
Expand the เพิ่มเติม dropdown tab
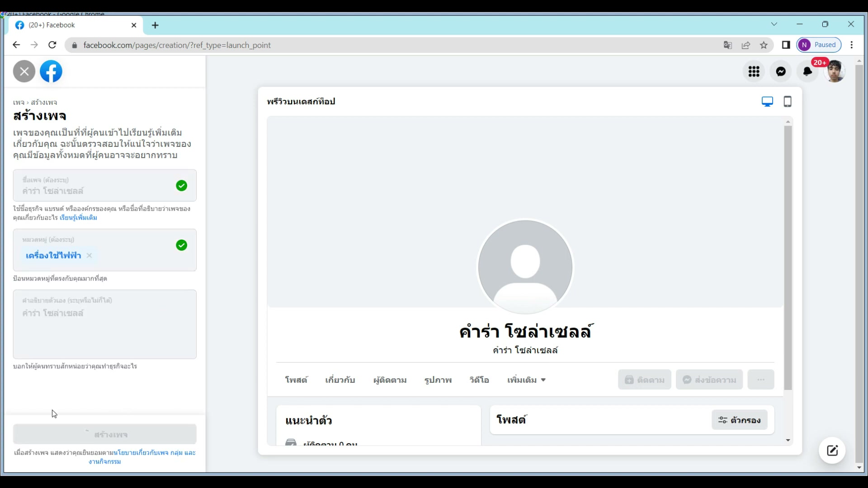526,380
